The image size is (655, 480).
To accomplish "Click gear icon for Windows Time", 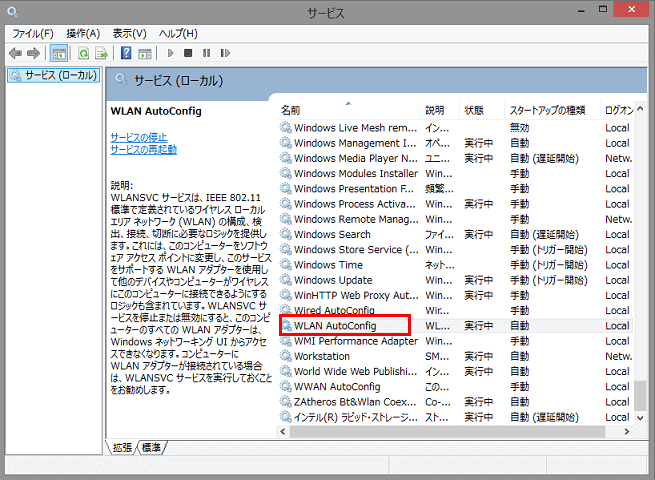I will click(286, 264).
